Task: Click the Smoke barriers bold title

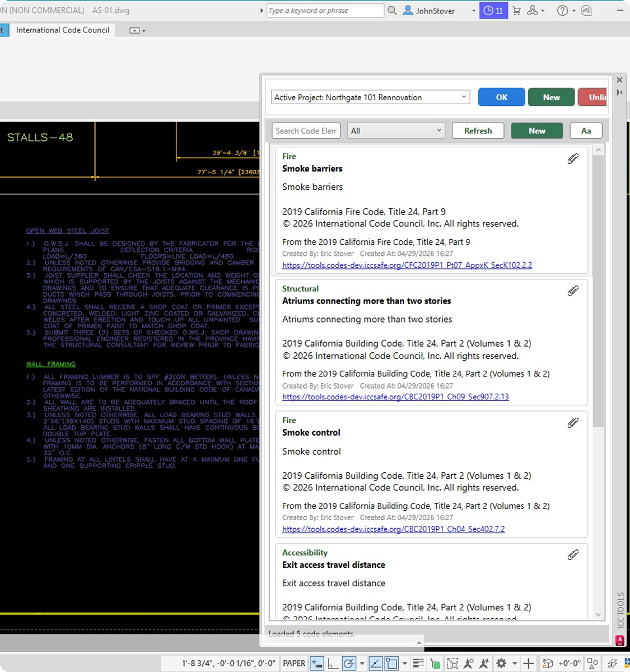Action: 312,169
